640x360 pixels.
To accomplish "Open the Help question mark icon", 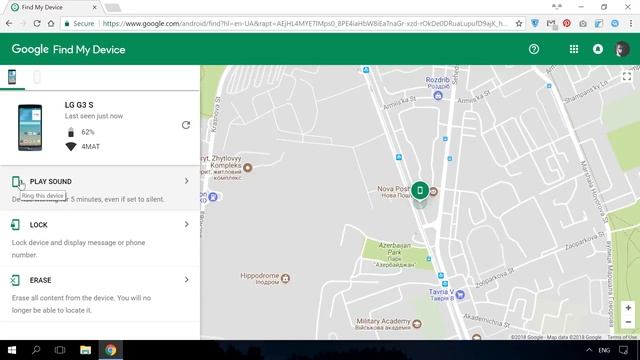I will [x=534, y=49].
